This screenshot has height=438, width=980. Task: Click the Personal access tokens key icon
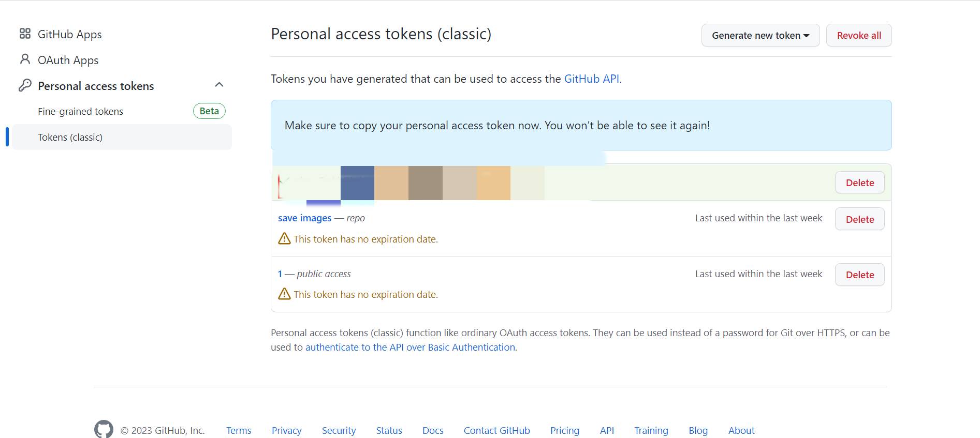pyautogui.click(x=25, y=85)
